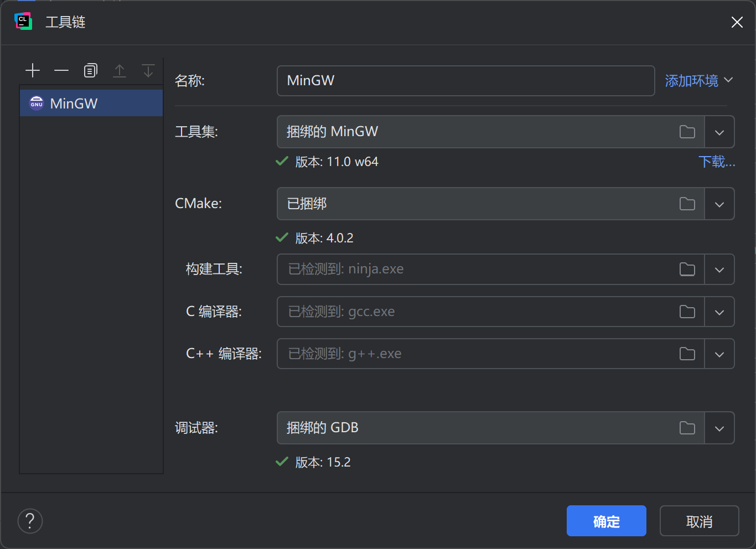
Task: Browse folder for 构建工具 path
Action: [687, 269]
